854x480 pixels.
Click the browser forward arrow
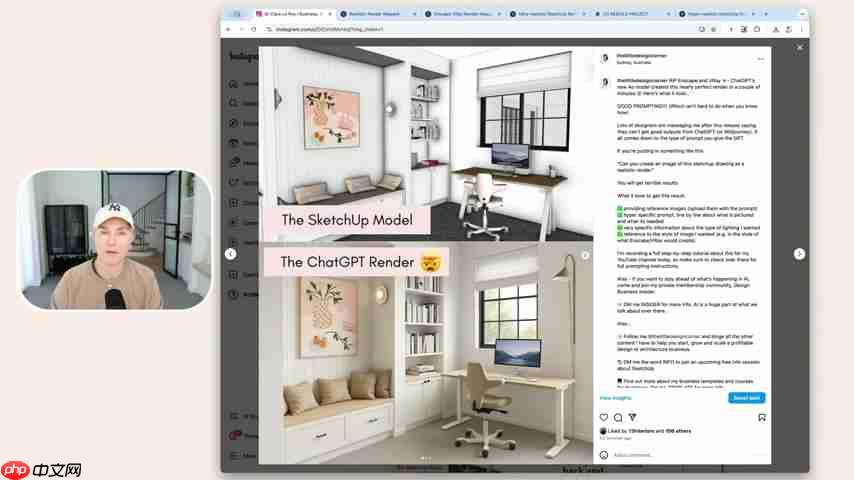point(241,29)
